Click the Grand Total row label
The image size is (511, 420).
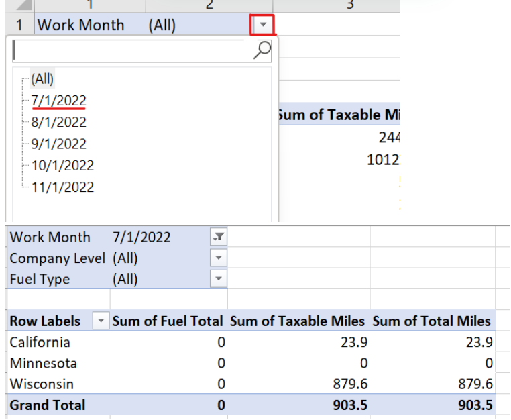[x=48, y=405]
